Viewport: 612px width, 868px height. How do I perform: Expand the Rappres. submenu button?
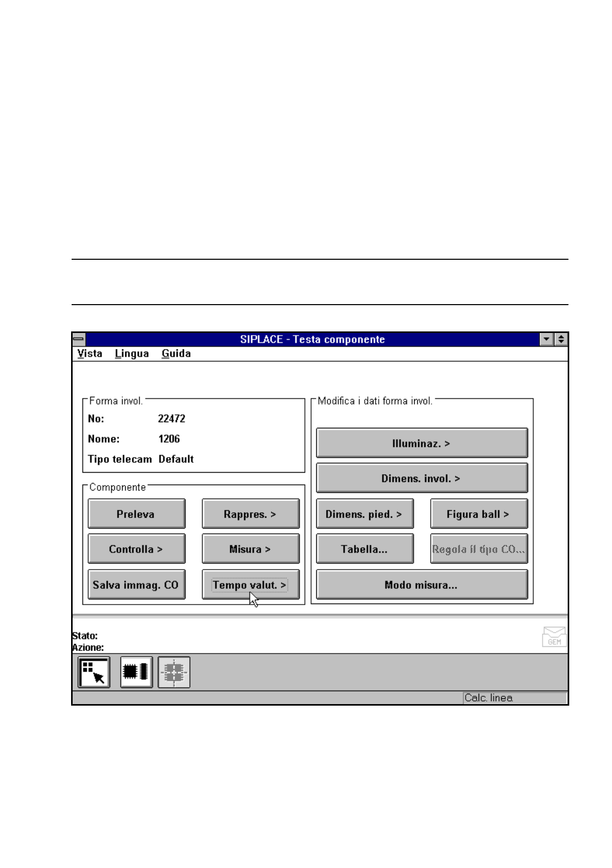tap(251, 514)
